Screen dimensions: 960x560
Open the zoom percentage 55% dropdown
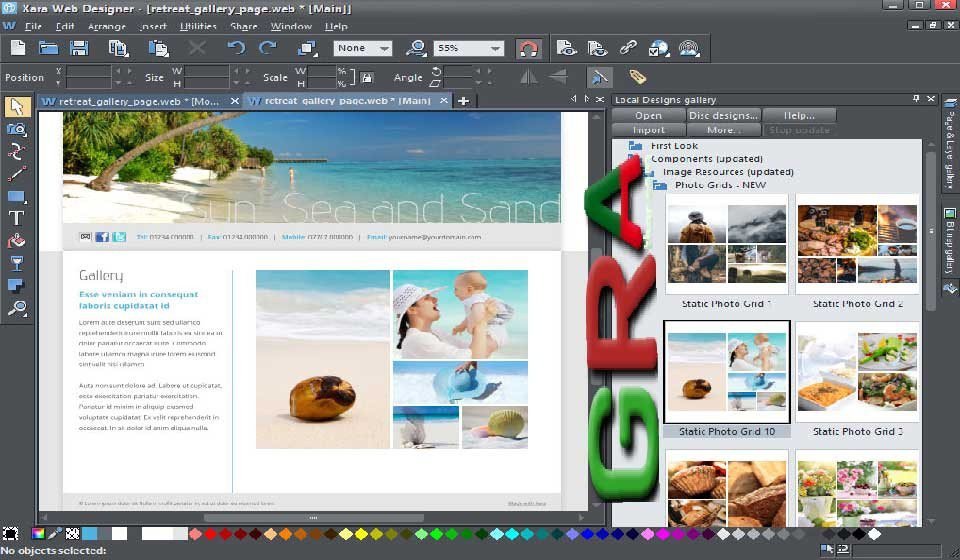coord(496,48)
